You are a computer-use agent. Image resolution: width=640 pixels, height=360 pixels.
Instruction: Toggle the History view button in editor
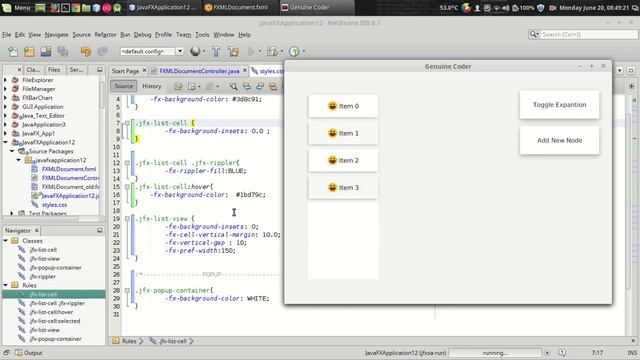[151, 86]
